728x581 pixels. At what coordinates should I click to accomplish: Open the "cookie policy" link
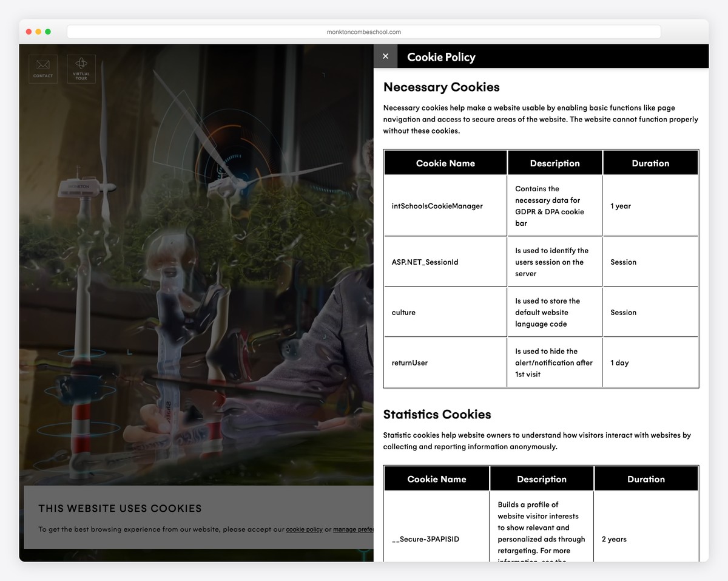click(304, 529)
